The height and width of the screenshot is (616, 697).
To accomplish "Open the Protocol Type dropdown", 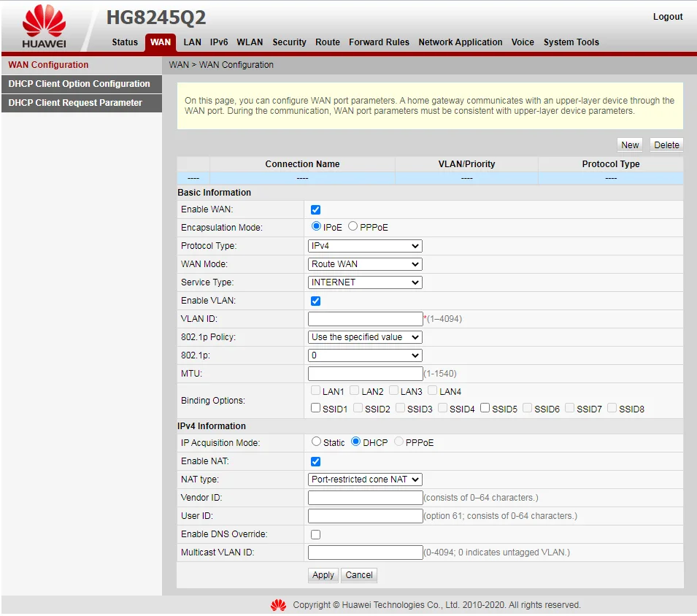I will [365, 246].
